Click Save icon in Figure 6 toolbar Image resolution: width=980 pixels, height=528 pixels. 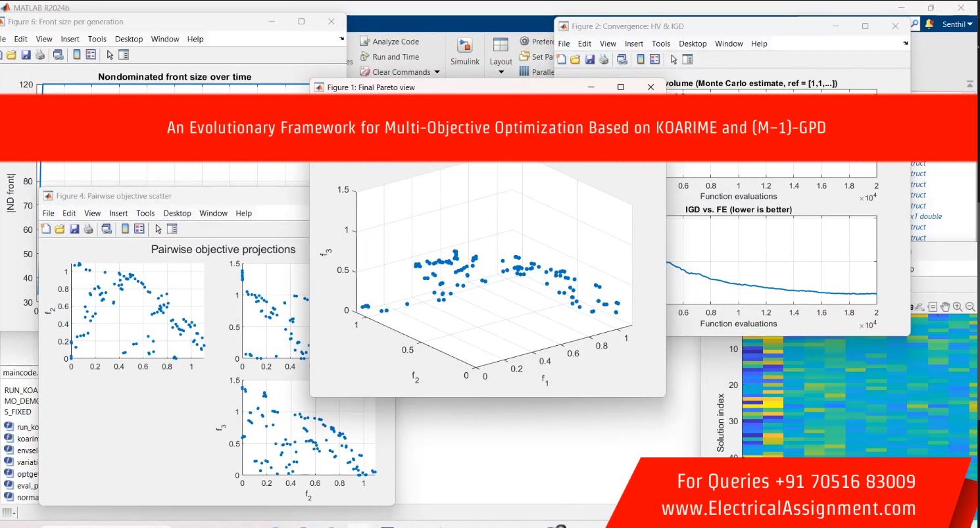point(26,55)
